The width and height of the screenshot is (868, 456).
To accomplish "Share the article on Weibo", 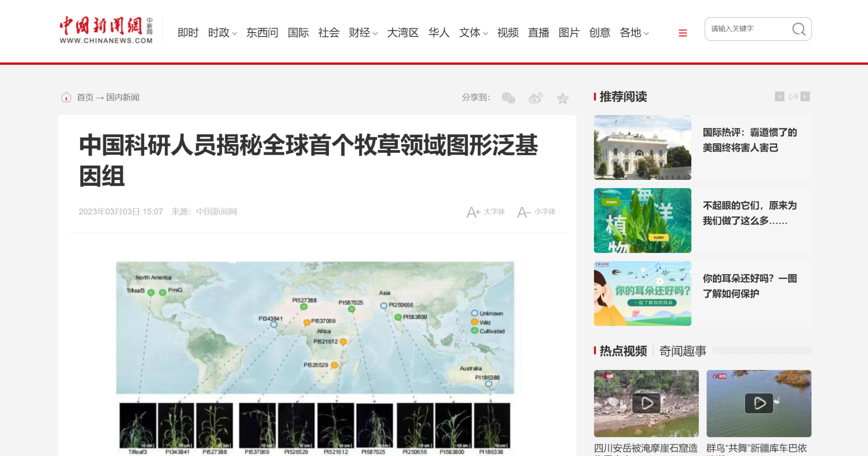I will pyautogui.click(x=535, y=98).
